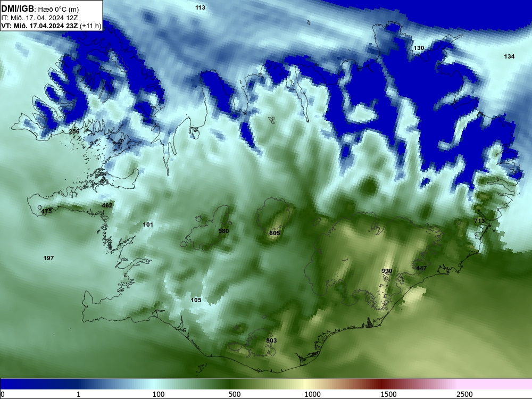Screen dimensions: 532x399
Task: Click the 101 value label on the map
Action: [x=148, y=225]
